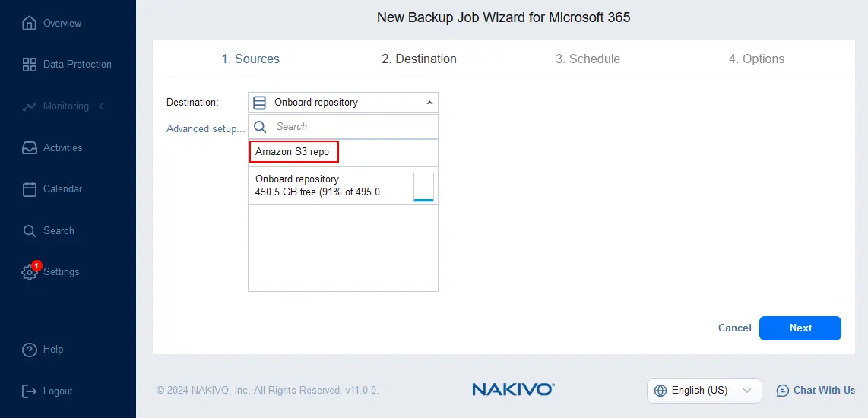The width and height of the screenshot is (868, 418).
Task: Open the Calendar icon in sidebar
Action: 30,188
